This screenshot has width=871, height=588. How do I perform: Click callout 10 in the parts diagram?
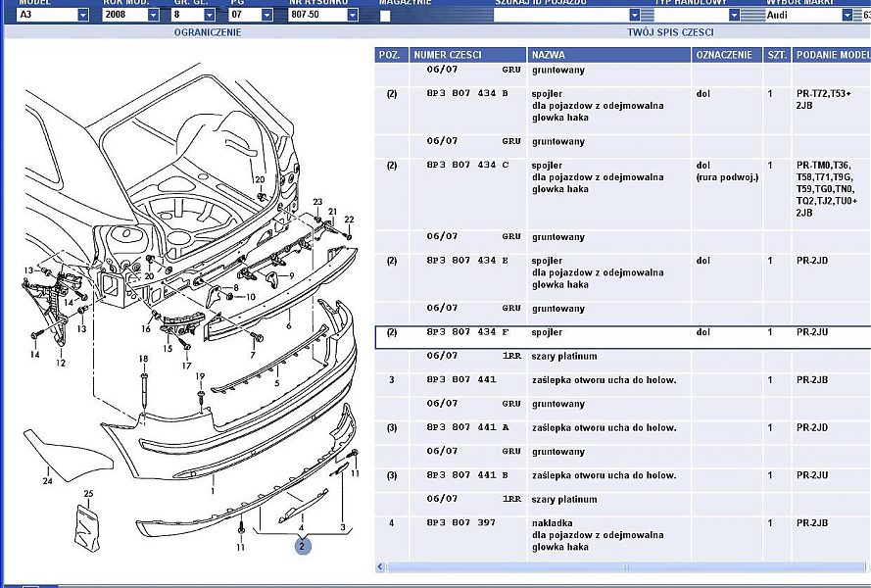pos(251,297)
